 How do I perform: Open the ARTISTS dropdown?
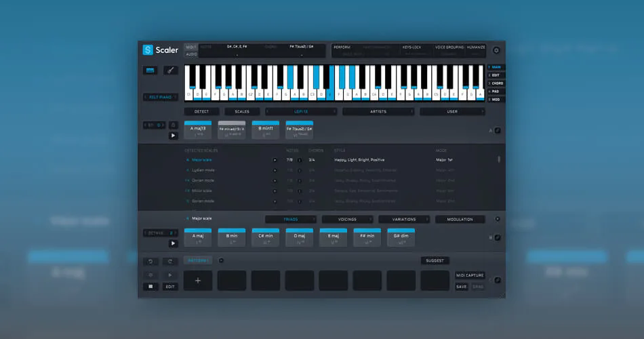coord(378,111)
